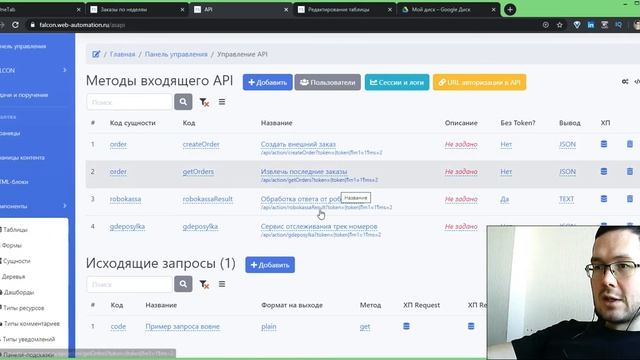Open Сессии и логи
The image size is (640, 360).
pos(397,82)
